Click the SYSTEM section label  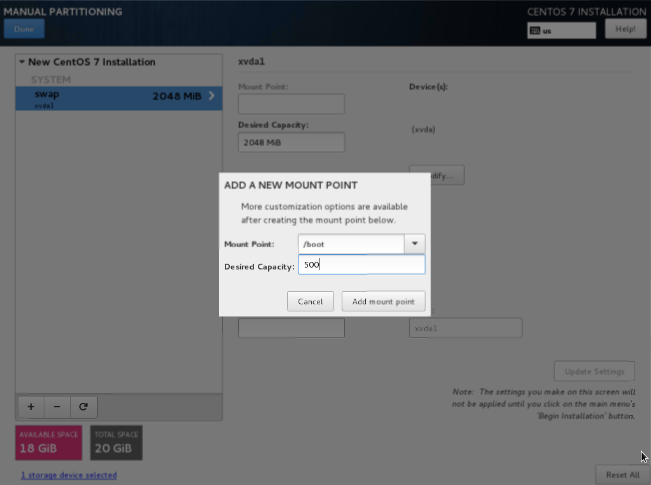tap(51, 80)
